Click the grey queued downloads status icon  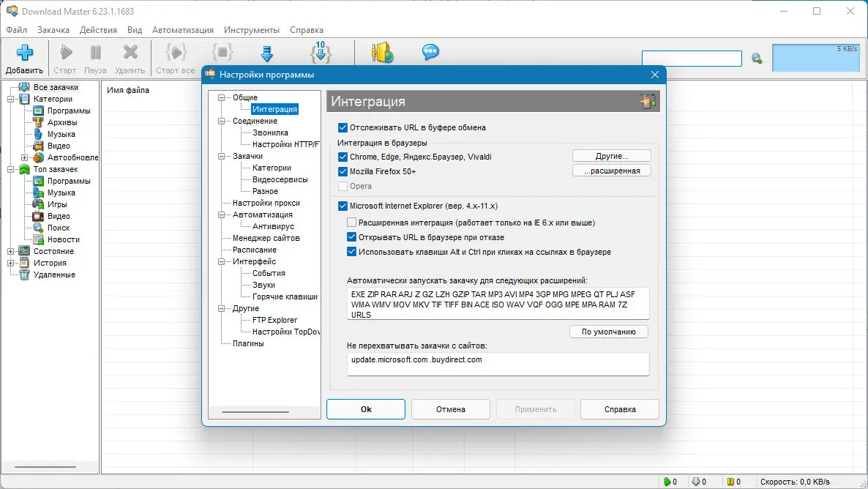(696, 482)
